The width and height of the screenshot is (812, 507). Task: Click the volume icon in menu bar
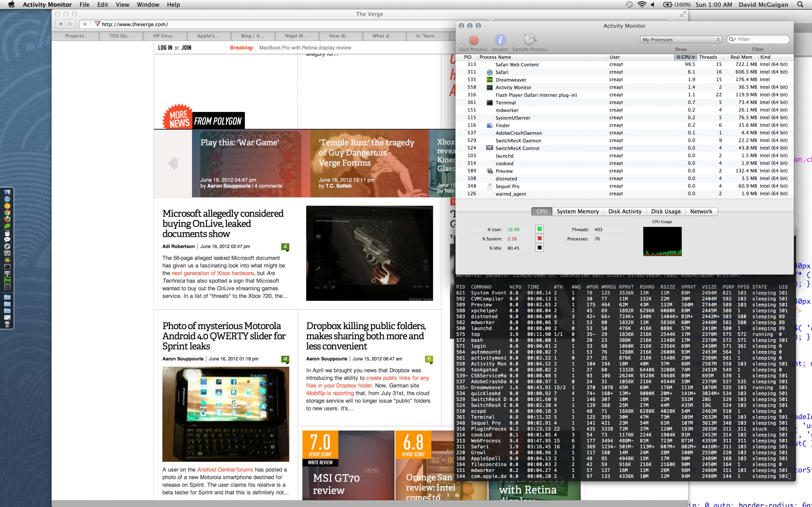click(x=653, y=5)
